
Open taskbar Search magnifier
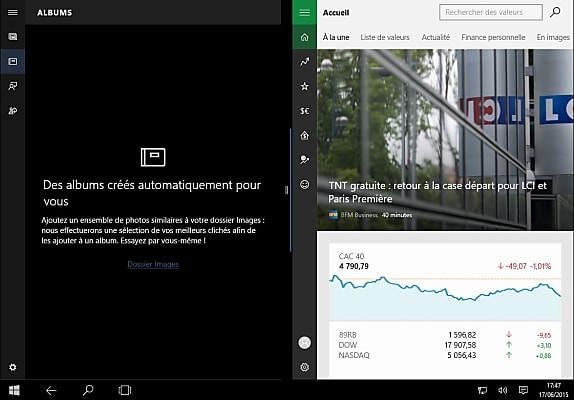(x=88, y=390)
